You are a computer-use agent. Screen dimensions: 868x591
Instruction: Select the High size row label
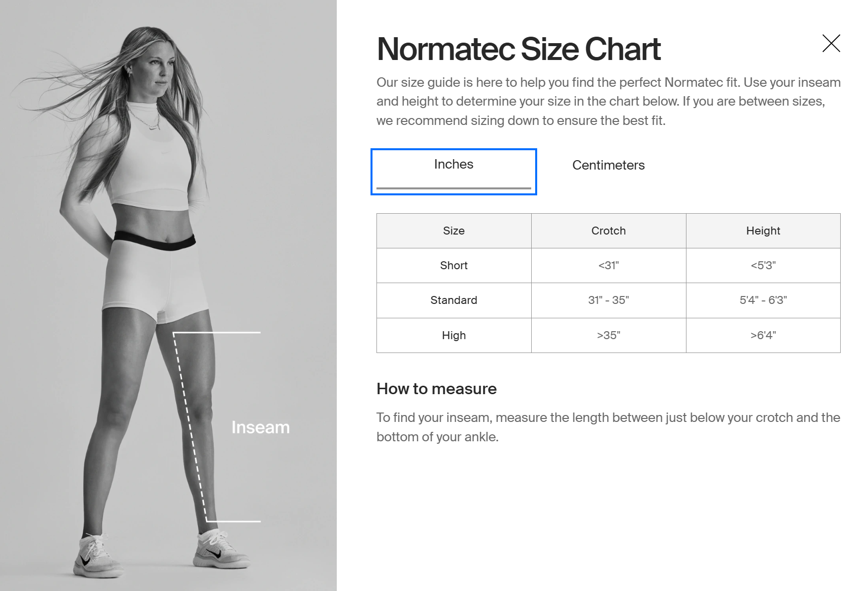coord(453,335)
